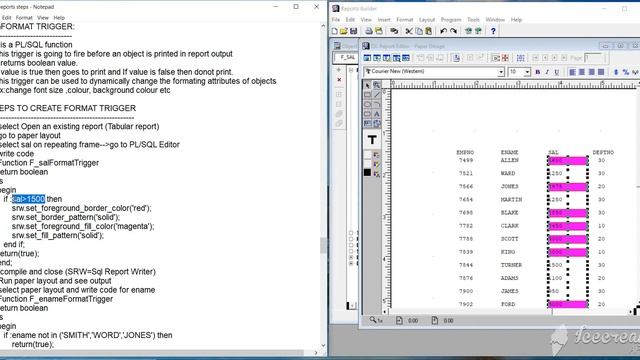640x360 pixels.
Task: Toggle Bold formatting in Report Editor
Action: pyautogui.click(x=538, y=72)
